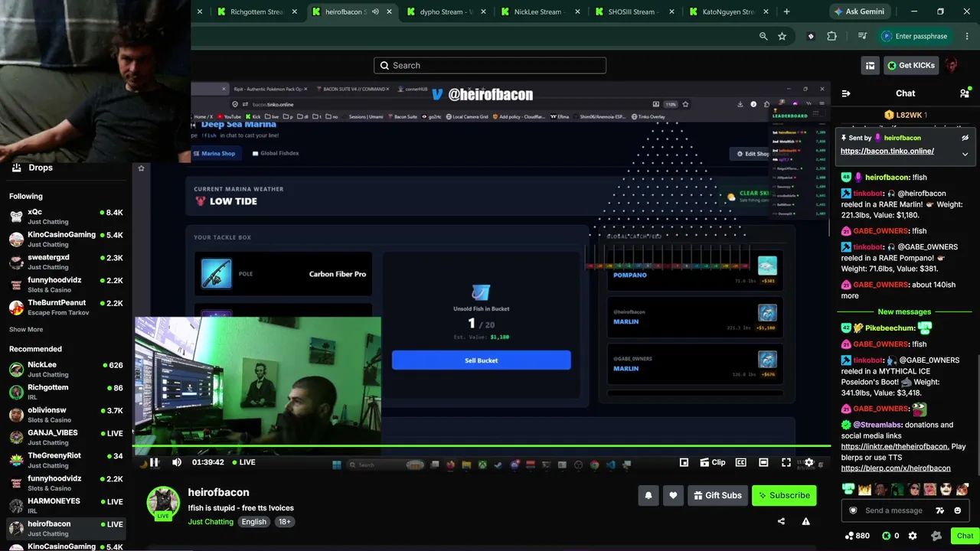Open the browser Extensions puzzle icon
The width and height of the screenshot is (980, 551).
(x=831, y=36)
